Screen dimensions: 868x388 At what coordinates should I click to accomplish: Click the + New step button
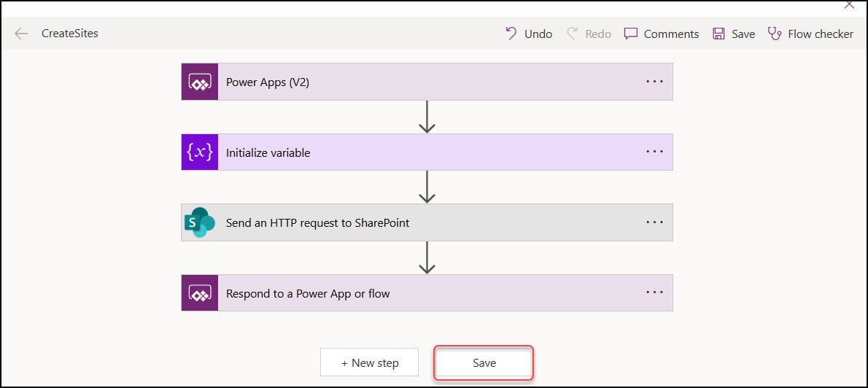coord(369,362)
